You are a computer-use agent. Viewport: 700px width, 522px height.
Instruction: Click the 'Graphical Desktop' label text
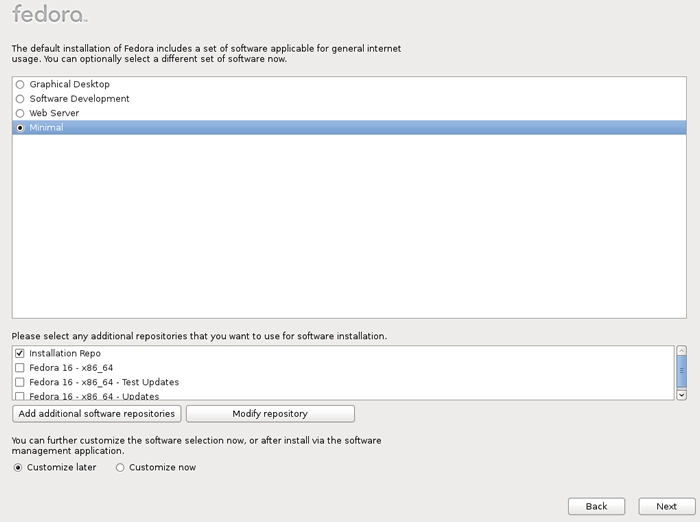(x=70, y=84)
